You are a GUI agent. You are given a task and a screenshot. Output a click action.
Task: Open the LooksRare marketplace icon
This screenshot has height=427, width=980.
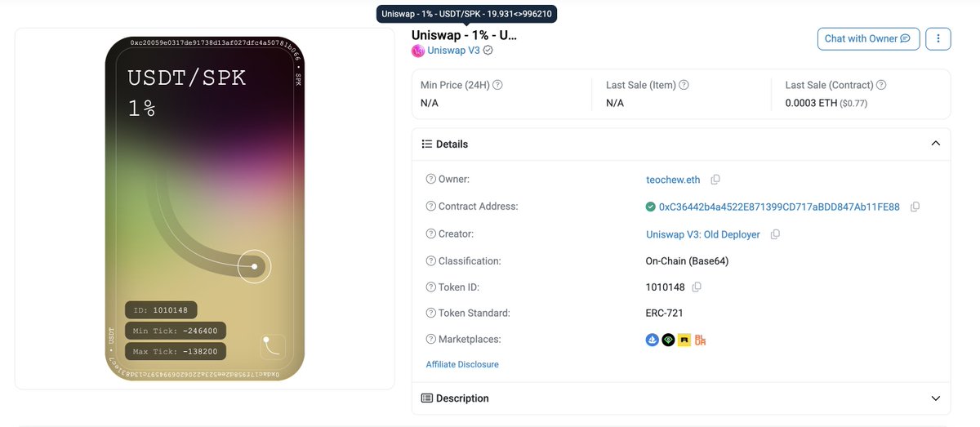point(668,340)
